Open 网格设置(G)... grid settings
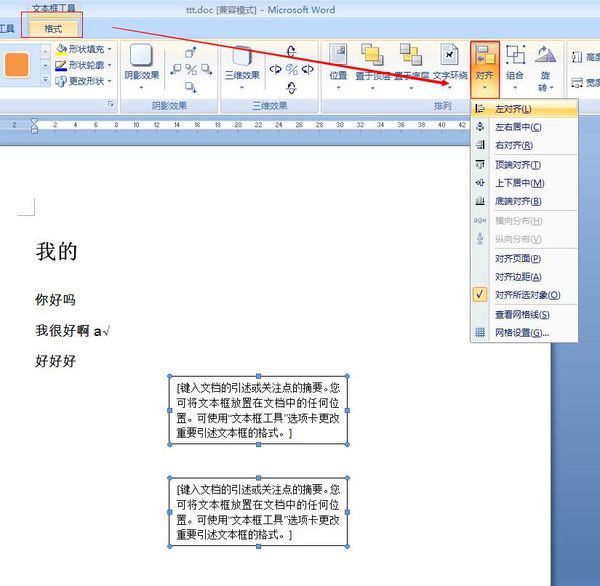The height and width of the screenshot is (586, 600). point(524,333)
